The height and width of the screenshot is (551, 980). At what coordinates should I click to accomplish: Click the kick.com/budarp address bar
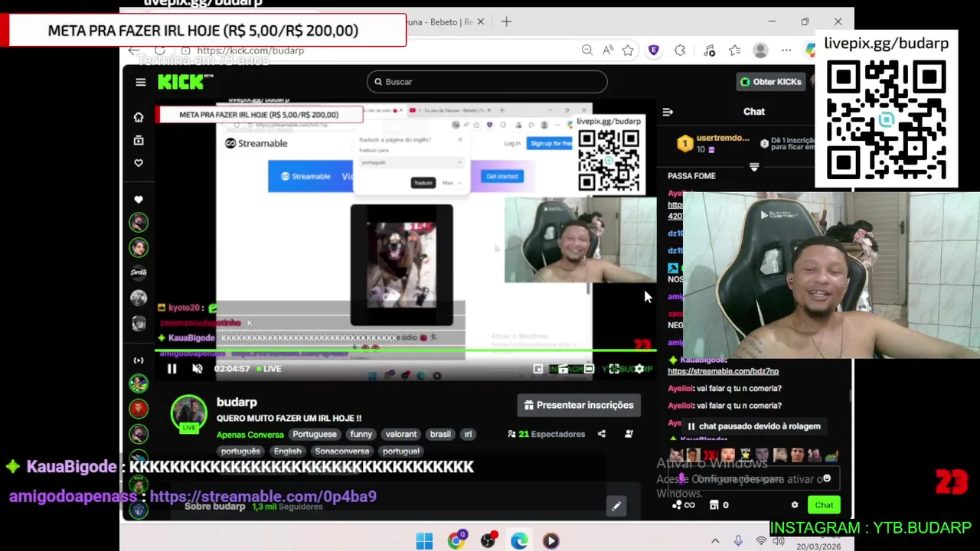250,51
